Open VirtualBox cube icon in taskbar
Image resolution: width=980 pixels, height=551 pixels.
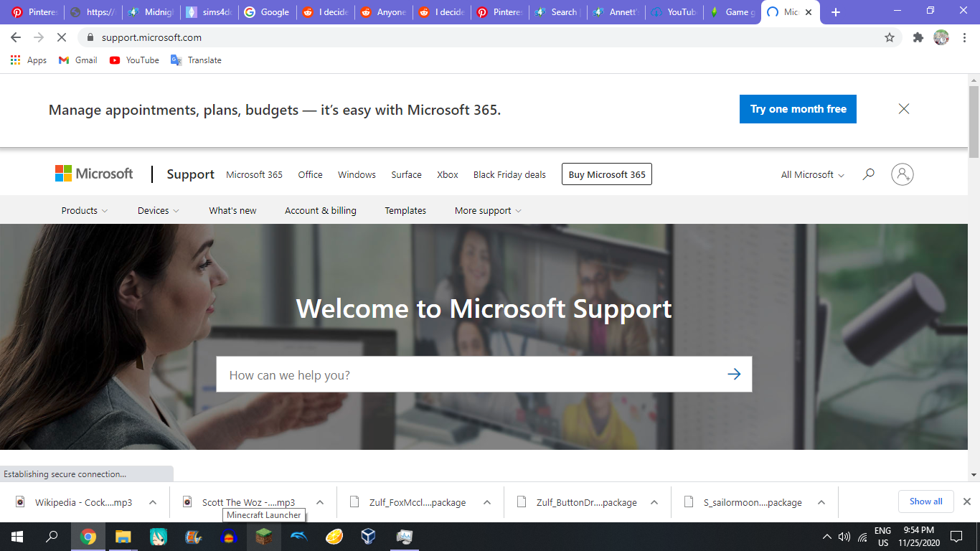click(369, 537)
